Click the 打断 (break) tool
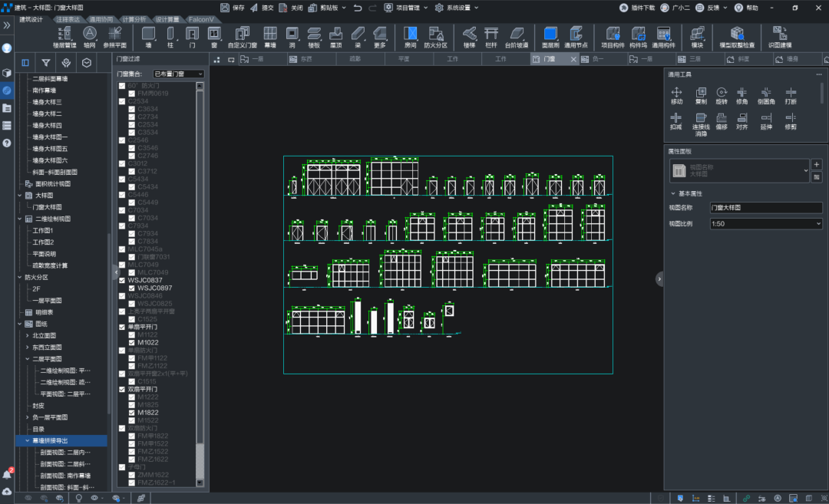 tap(791, 96)
